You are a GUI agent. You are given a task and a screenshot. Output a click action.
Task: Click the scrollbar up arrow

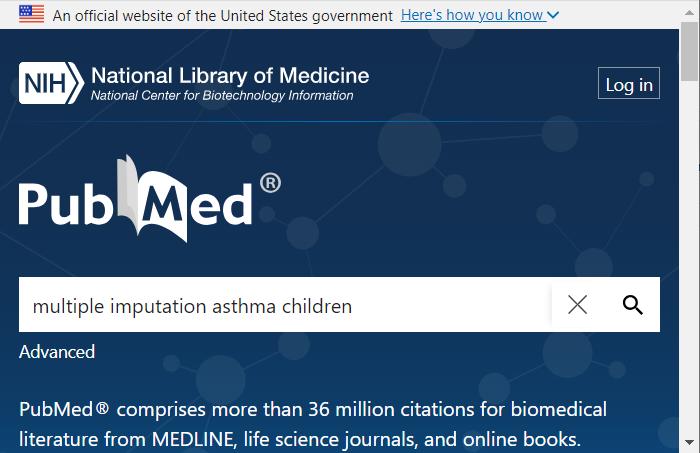pos(689,12)
